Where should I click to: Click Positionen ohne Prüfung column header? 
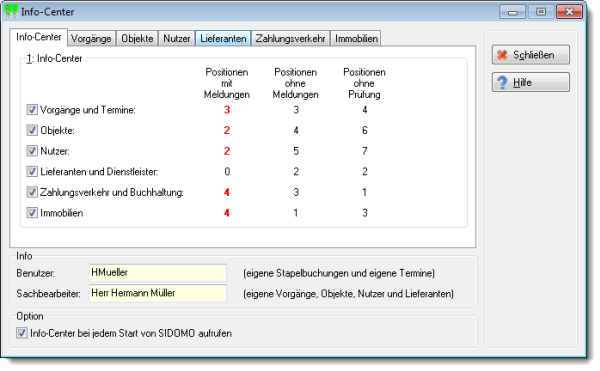coord(364,83)
